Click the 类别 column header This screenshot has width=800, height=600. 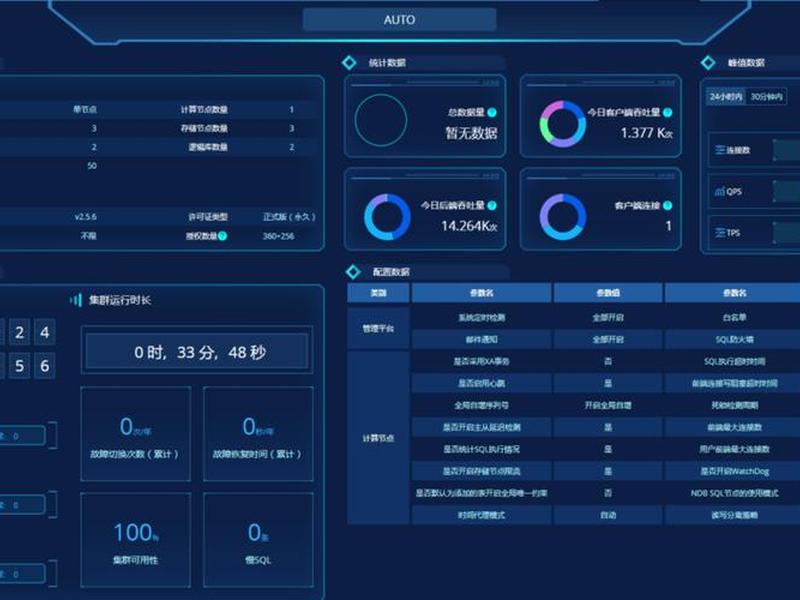378,293
